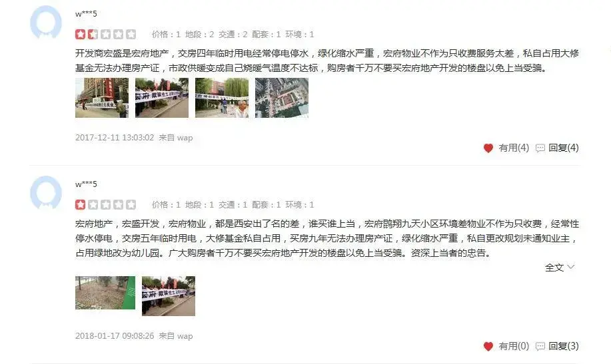Viewport: 611px width, 364px height.
Task: Click username w***5 on first review
Action: [x=86, y=14]
